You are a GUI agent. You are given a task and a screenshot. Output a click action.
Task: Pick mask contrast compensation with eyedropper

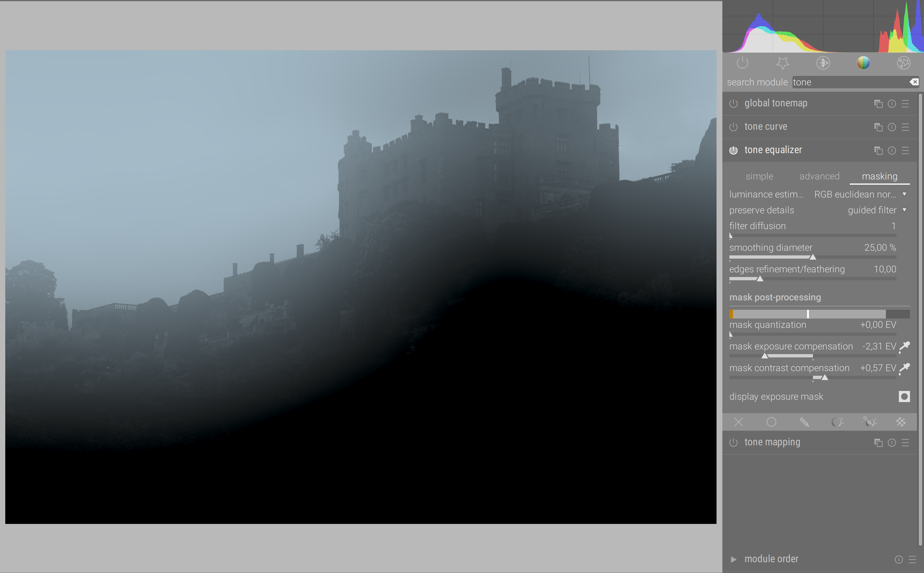pos(905,368)
